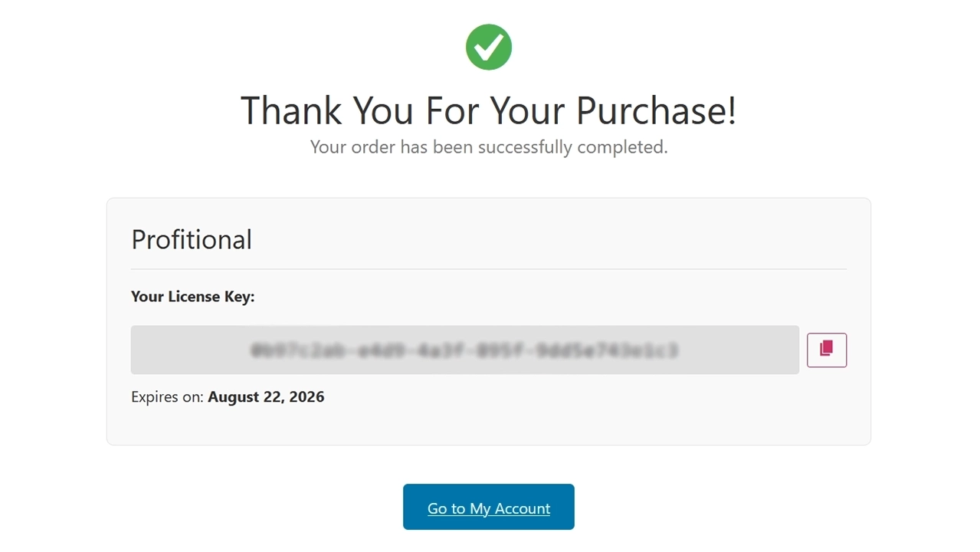
Task: Click the word "Key:" in license label
Action: coord(238,297)
